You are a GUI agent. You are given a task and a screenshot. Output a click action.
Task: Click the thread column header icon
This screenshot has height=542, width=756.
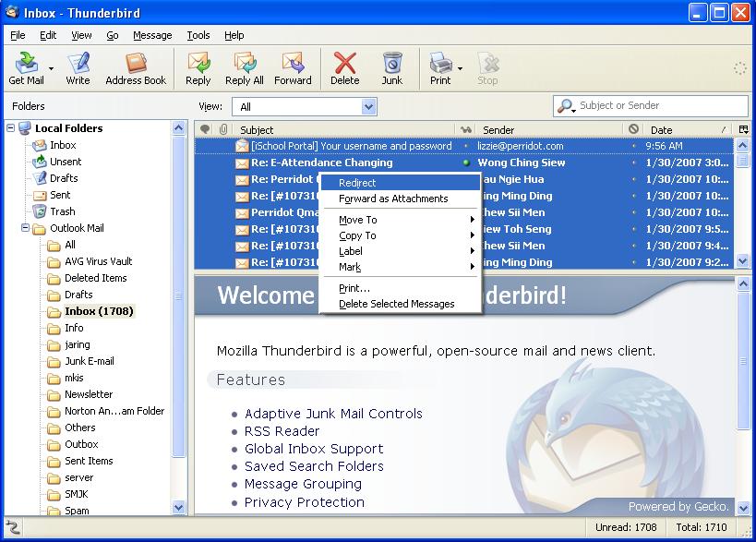point(205,129)
